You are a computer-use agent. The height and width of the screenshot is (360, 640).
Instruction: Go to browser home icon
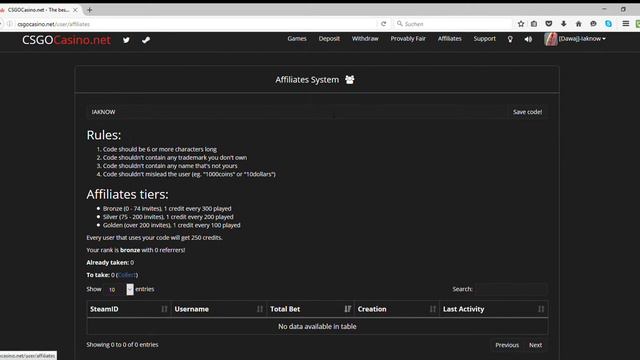pyautogui.click(x=578, y=24)
